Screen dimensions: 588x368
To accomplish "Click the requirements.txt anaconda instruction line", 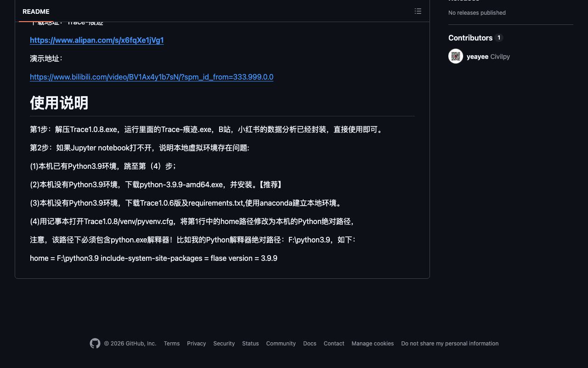I will [187, 203].
